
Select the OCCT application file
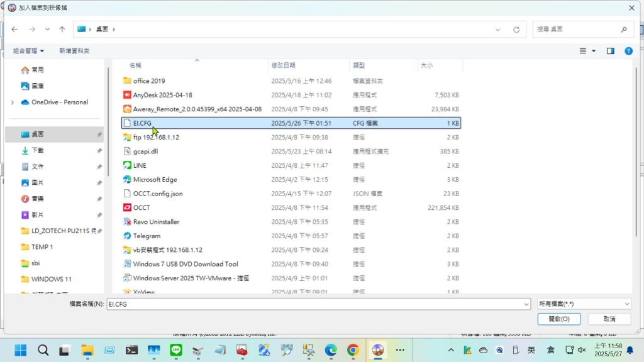[142, 208]
